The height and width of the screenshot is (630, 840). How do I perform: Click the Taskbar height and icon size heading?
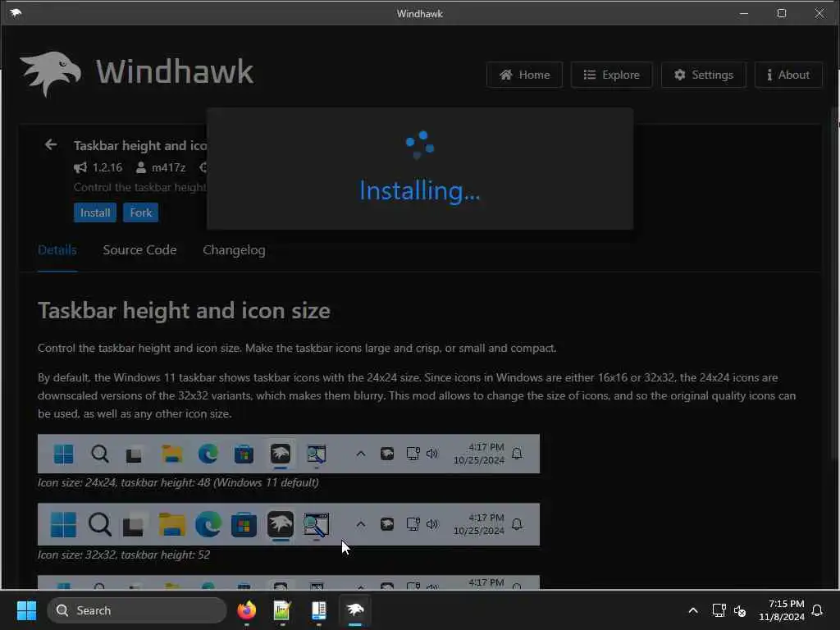pos(184,311)
